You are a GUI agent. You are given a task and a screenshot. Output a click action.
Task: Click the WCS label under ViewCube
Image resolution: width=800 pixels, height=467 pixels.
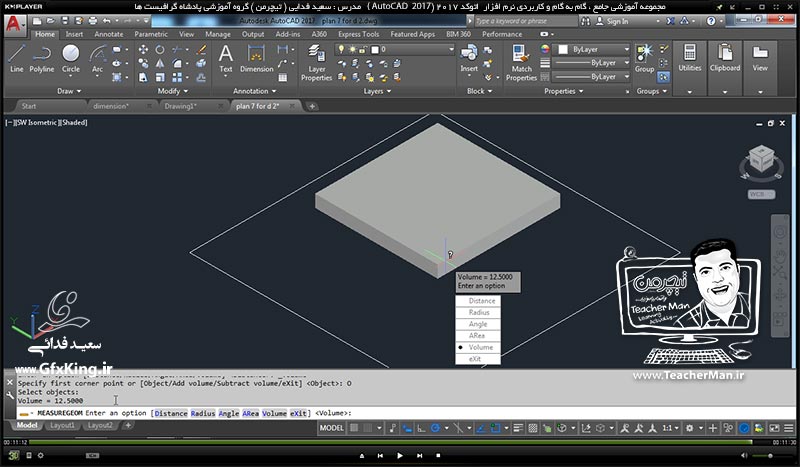click(x=761, y=194)
